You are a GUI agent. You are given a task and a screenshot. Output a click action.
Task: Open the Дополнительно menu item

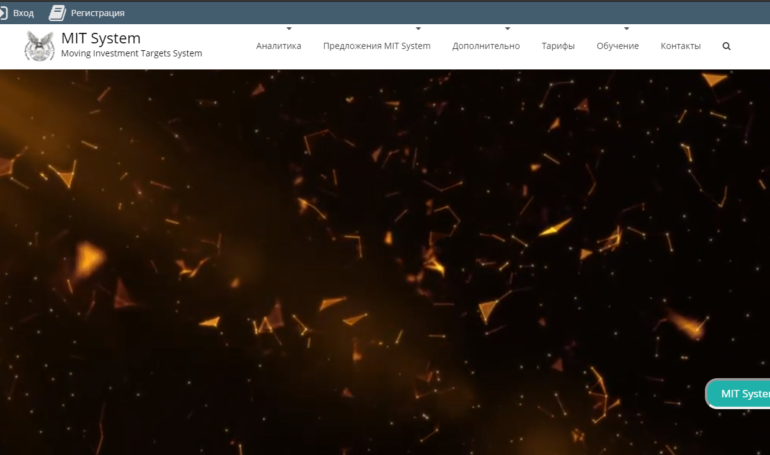click(x=485, y=46)
